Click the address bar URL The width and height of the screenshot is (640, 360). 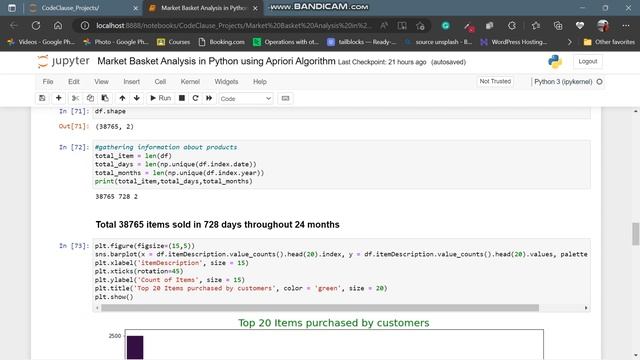(x=234, y=26)
